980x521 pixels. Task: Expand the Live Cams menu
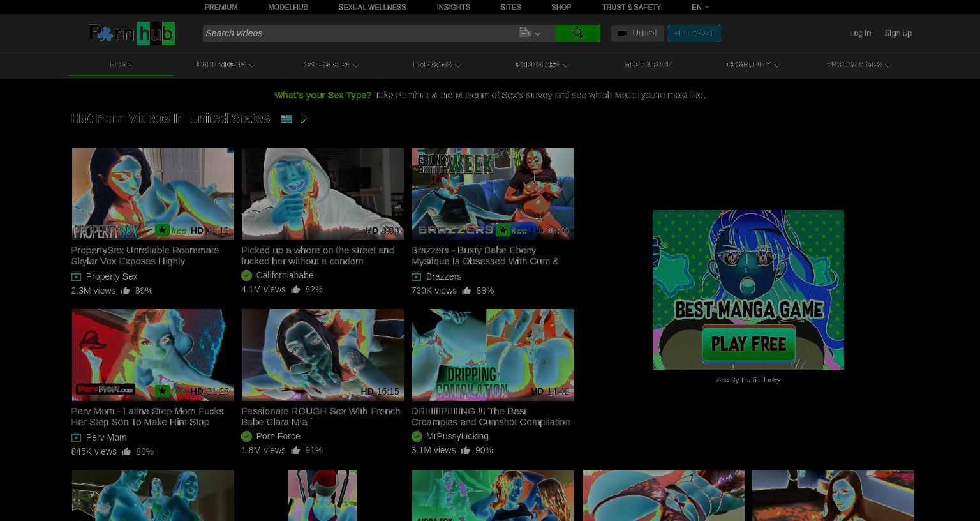click(x=436, y=64)
